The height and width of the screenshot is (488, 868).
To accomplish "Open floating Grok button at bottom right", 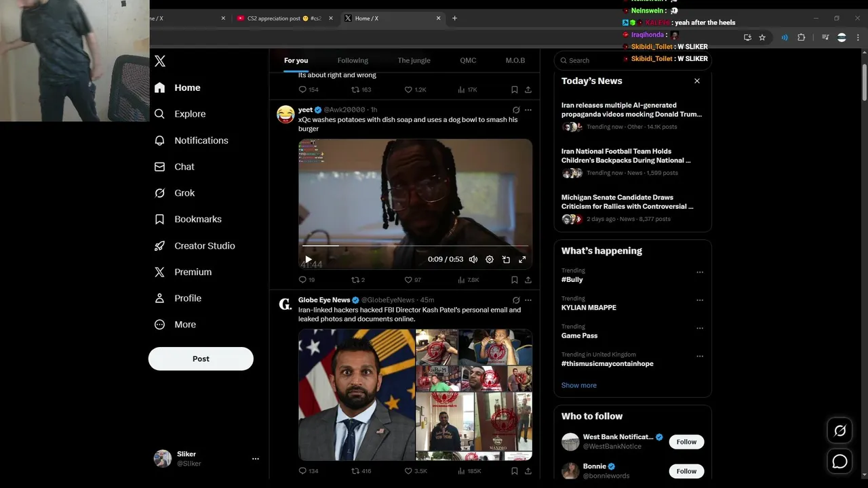I will click(x=840, y=430).
